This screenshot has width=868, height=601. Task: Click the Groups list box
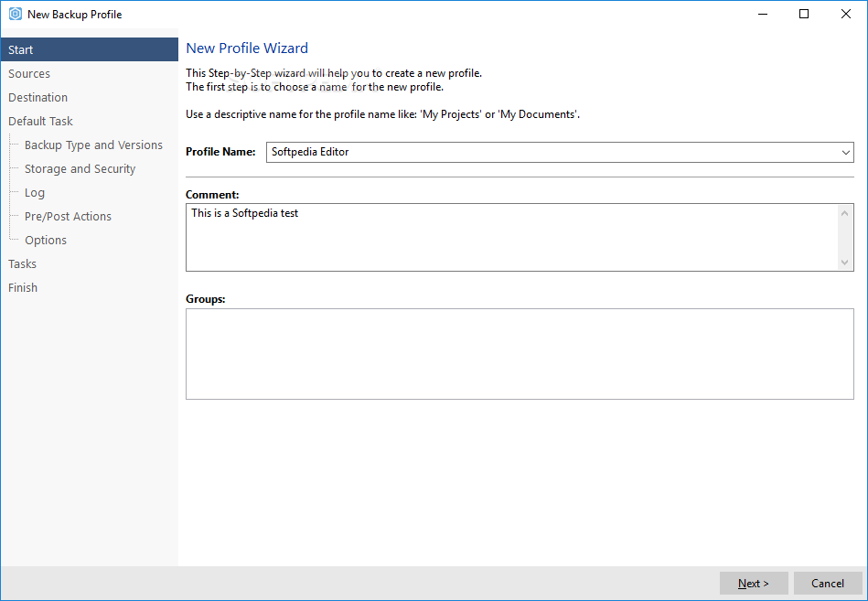pos(520,354)
